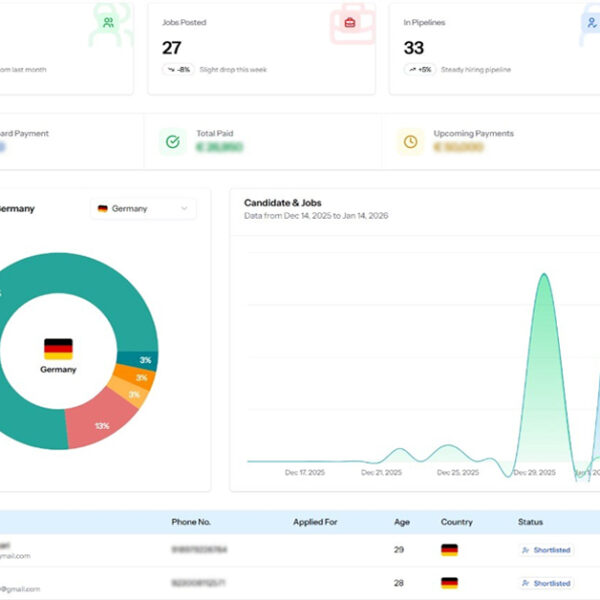This screenshot has width=600, height=600.
Task: Click the downward trend icon in -8% badge
Action: coord(171,70)
